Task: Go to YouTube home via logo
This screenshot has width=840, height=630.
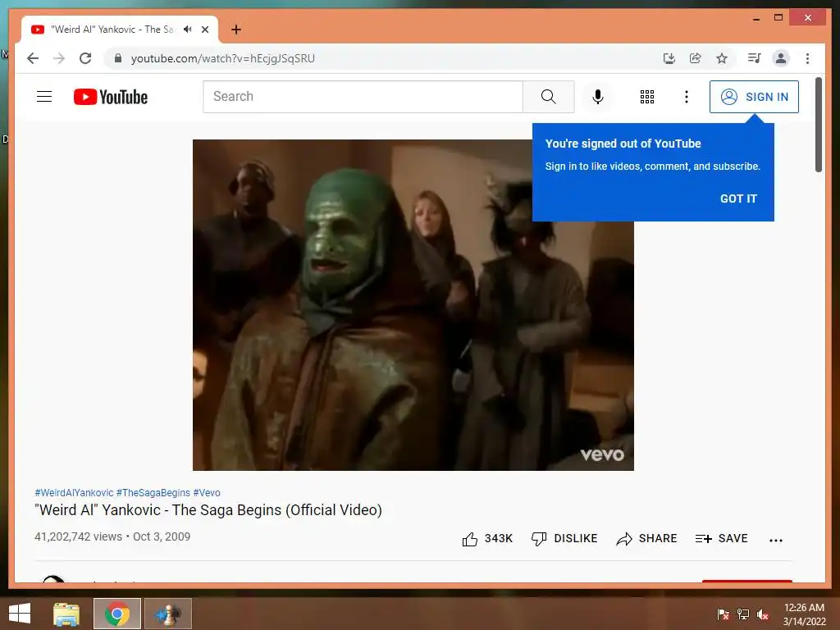Action: (x=111, y=97)
